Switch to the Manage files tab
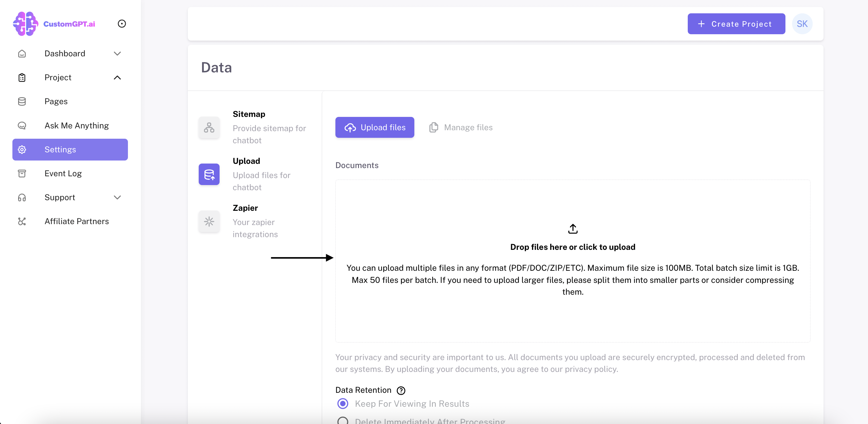Viewport: 868px width, 424px height. 461,128
